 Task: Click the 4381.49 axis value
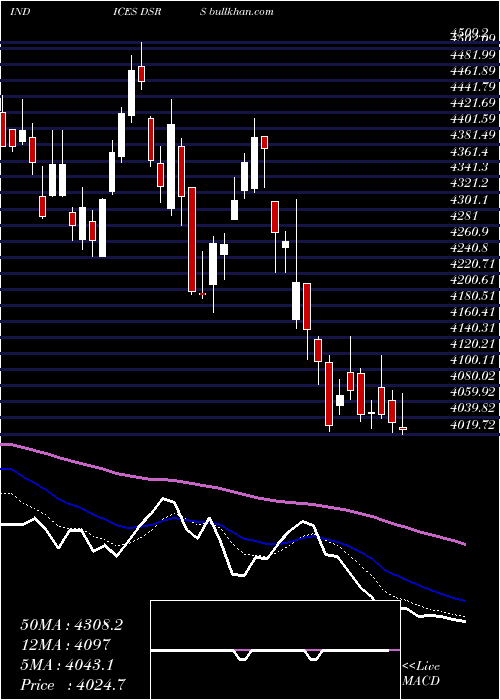[x=473, y=135]
